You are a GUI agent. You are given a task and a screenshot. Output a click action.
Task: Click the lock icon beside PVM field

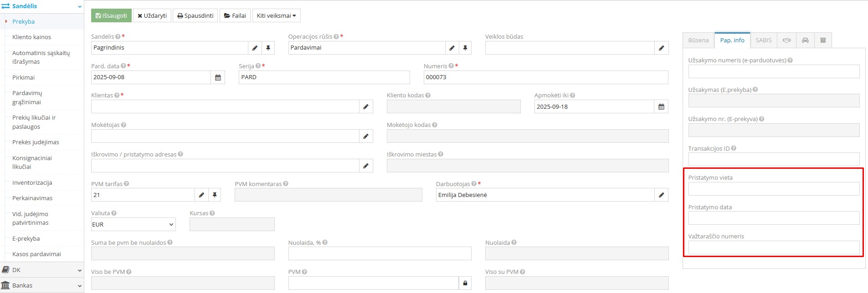(x=465, y=283)
